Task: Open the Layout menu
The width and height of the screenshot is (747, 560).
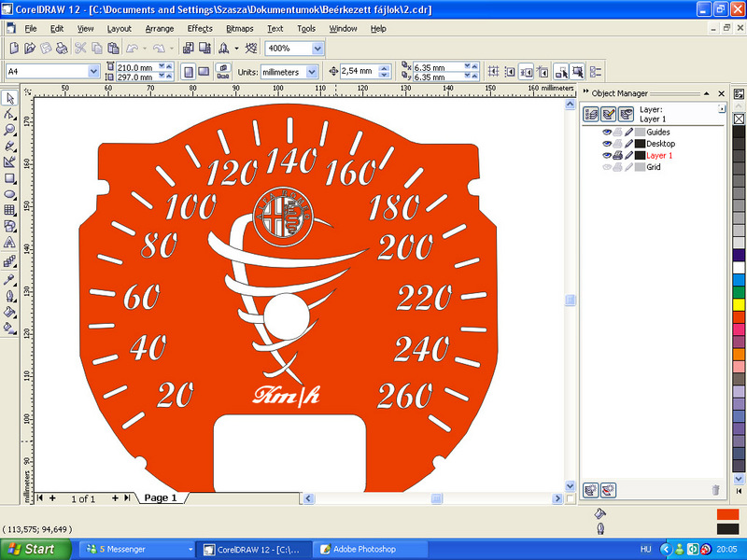Action: tap(120, 29)
